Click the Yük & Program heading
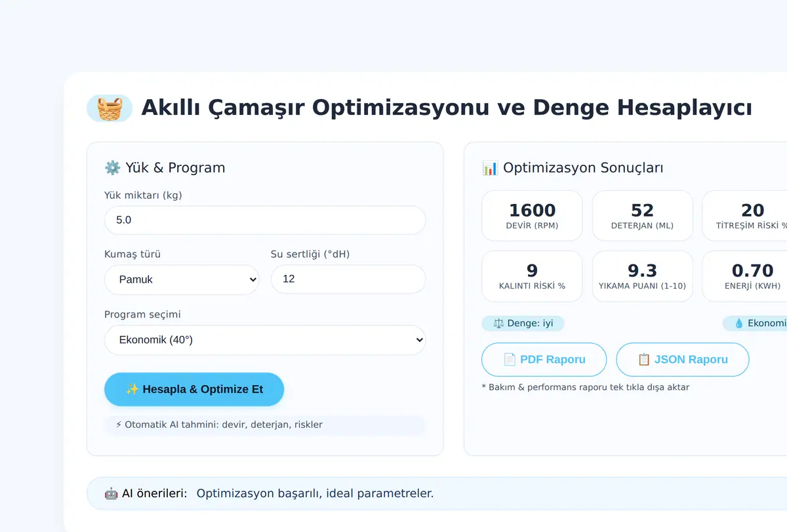This screenshot has height=532, width=787. [x=175, y=168]
